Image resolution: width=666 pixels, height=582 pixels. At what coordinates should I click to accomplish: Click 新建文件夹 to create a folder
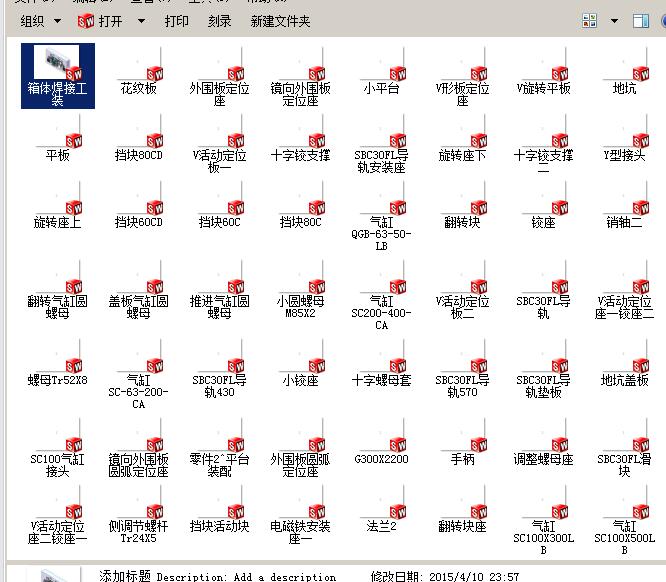(280, 21)
